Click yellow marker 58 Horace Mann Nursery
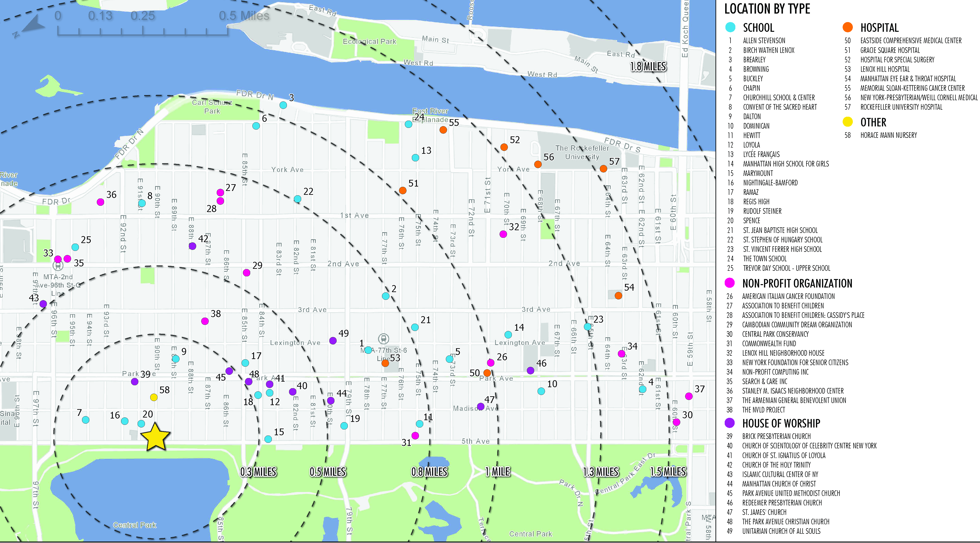The height and width of the screenshot is (543, 980). [154, 397]
